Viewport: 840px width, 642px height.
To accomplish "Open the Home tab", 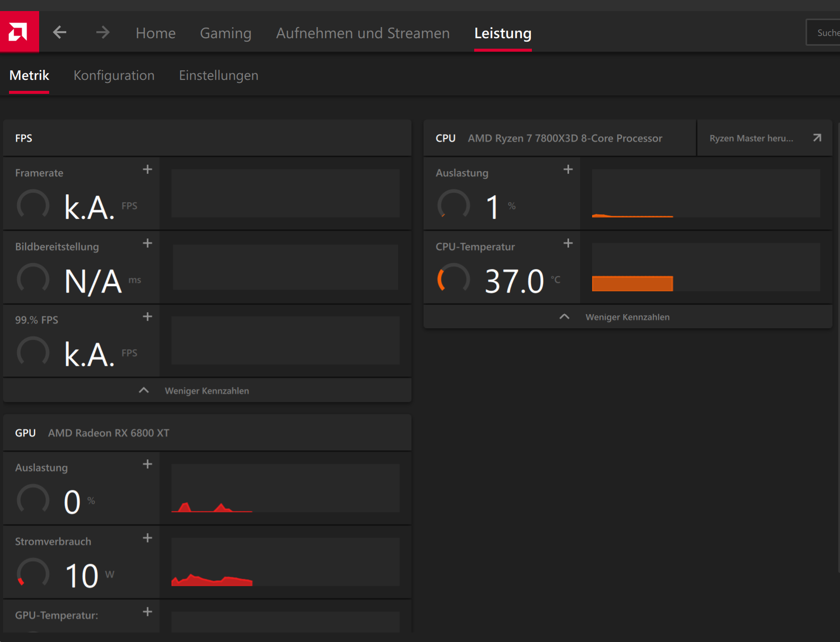I will [156, 33].
